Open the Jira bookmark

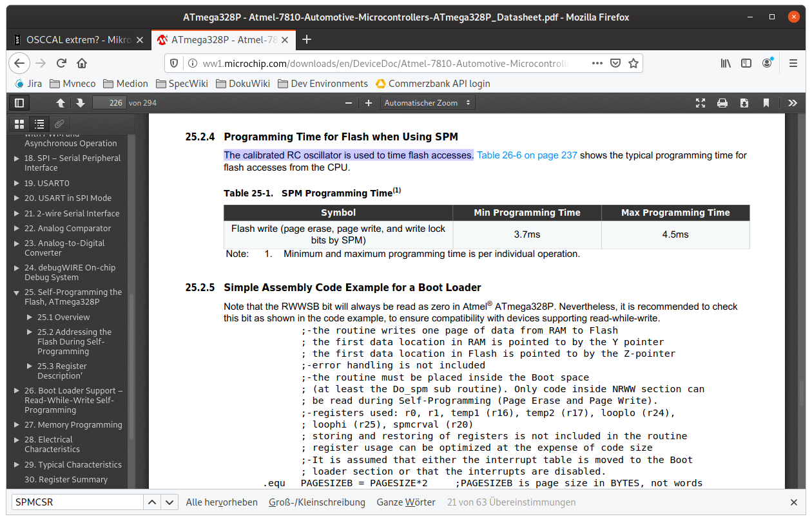[28, 84]
